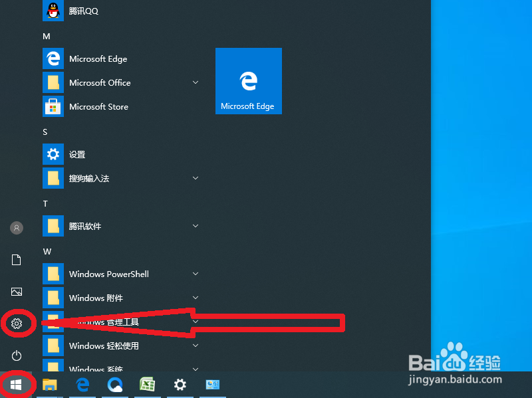This screenshot has height=398, width=532.
Task: Click the Microsoft Store bag icon
Action: click(53, 106)
